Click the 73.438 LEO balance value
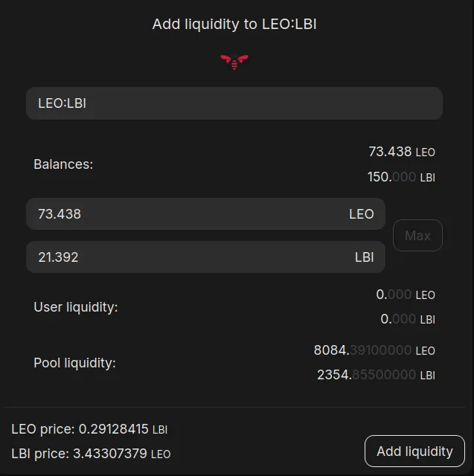 tap(402, 152)
